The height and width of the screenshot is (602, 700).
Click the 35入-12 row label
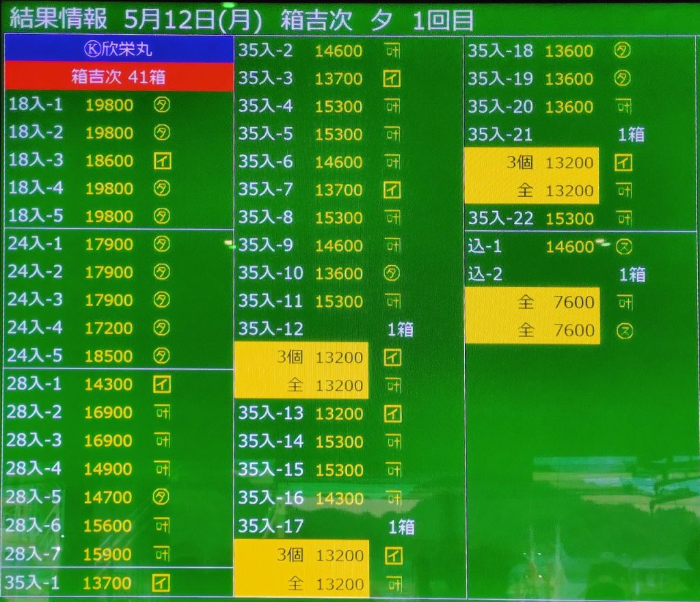pyautogui.click(x=271, y=329)
